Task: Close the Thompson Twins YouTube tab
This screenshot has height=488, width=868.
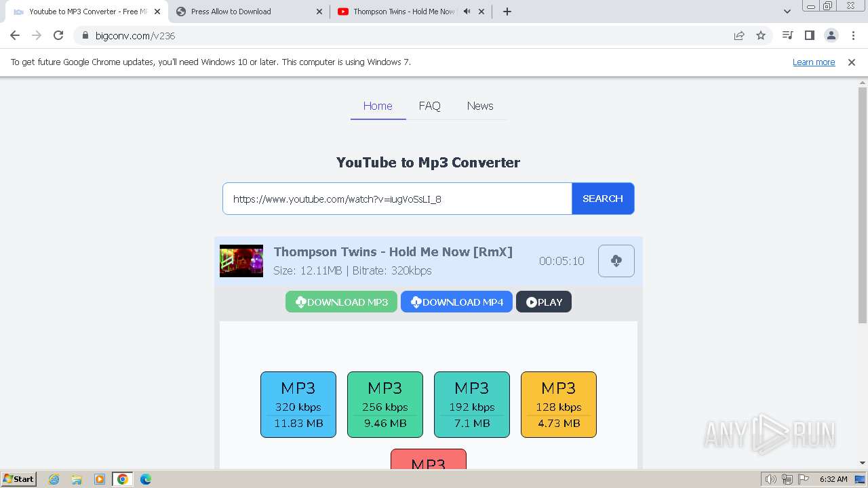Action: point(481,12)
